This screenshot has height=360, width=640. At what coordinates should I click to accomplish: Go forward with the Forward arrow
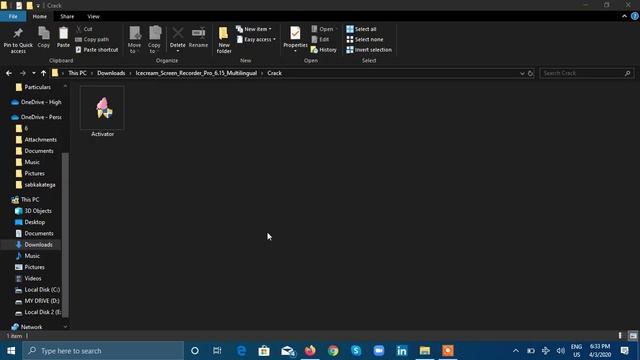[23, 73]
